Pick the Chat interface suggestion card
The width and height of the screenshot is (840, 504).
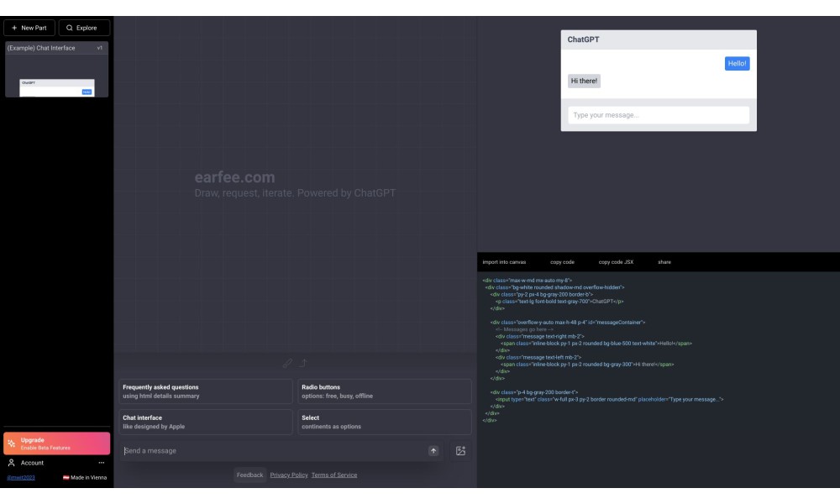click(206, 422)
